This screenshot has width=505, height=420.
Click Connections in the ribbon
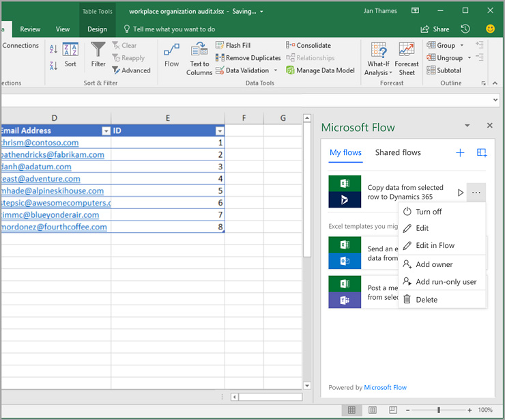[20, 46]
